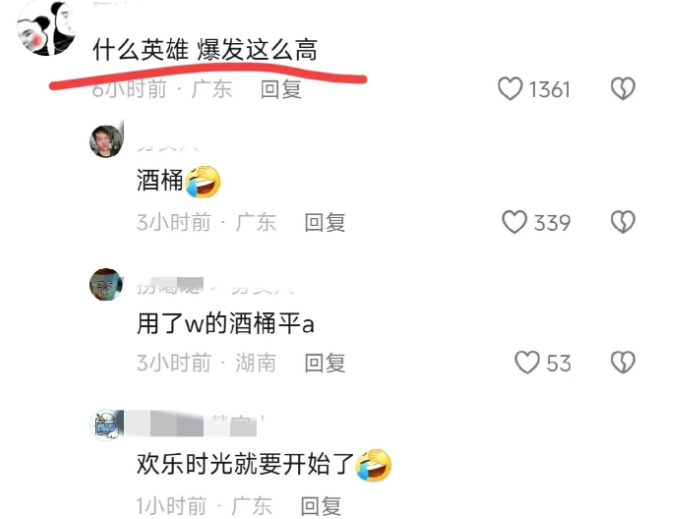Reply to the top 什么英雄 comment

pos(281,89)
